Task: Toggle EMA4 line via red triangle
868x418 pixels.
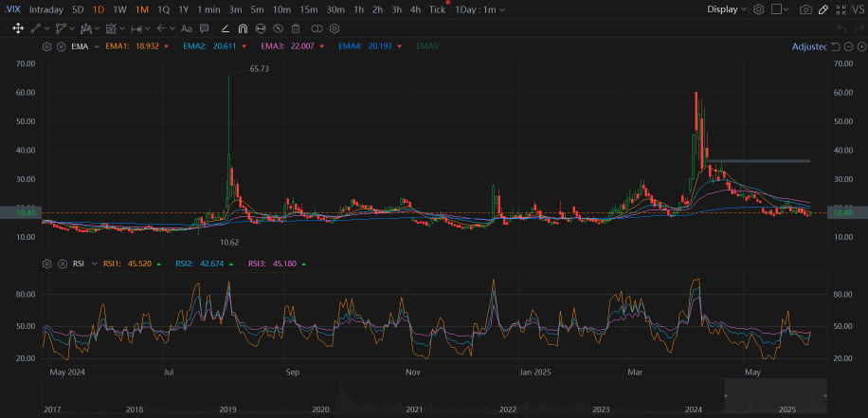Action: [x=399, y=46]
